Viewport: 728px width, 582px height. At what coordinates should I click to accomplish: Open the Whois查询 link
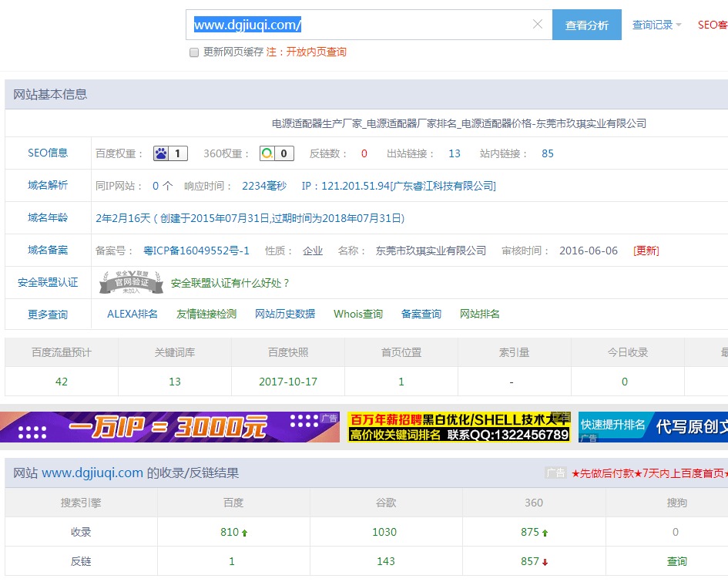(357, 314)
